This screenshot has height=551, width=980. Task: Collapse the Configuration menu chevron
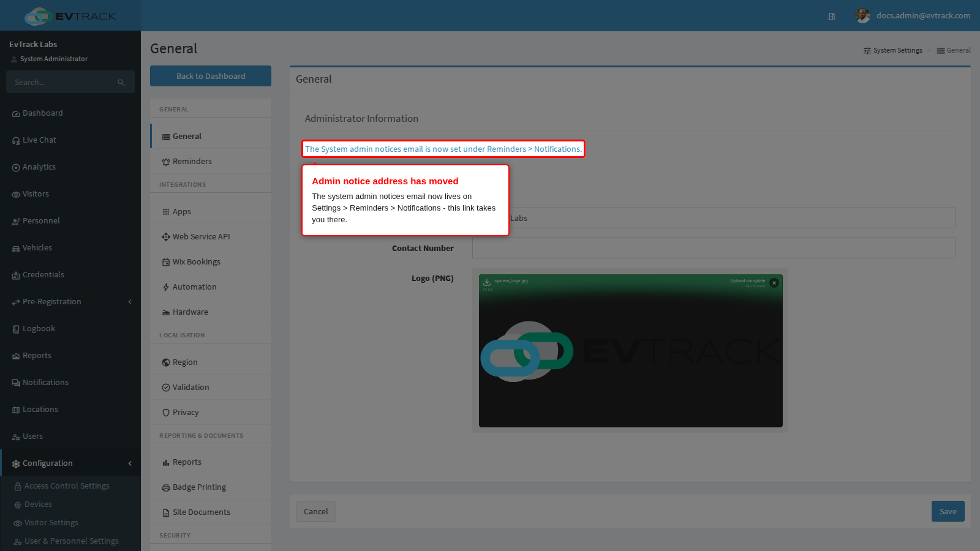coord(130,463)
